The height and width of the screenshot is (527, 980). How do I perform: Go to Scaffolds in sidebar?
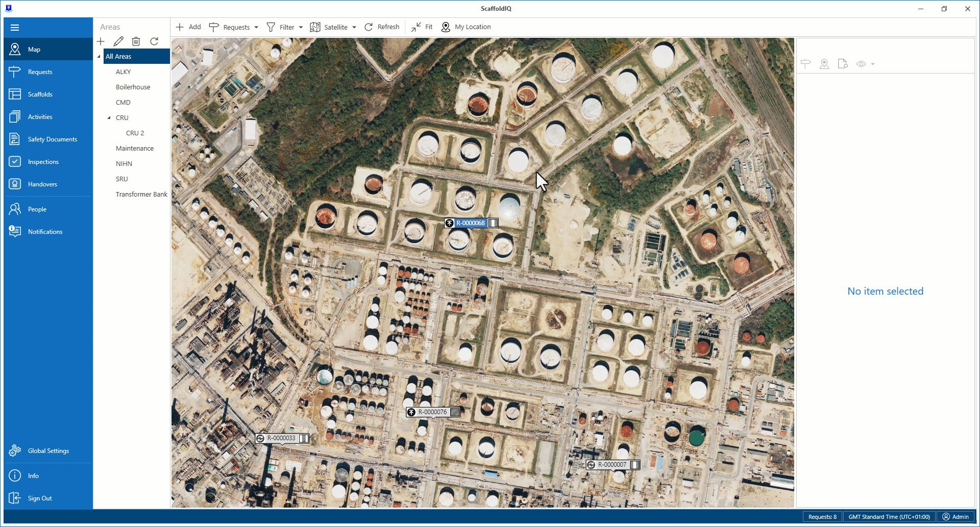pyautogui.click(x=40, y=94)
